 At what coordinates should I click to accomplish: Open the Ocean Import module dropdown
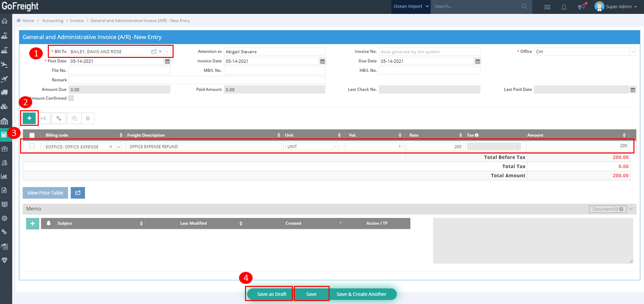pyautogui.click(x=411, y=7)
